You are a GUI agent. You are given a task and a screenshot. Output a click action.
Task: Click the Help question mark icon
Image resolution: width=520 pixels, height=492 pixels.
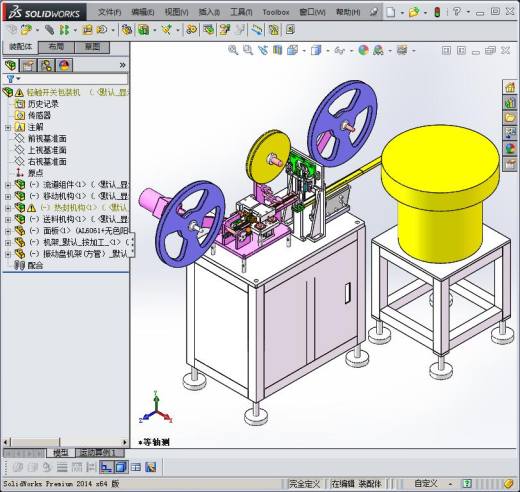[457, 12]
